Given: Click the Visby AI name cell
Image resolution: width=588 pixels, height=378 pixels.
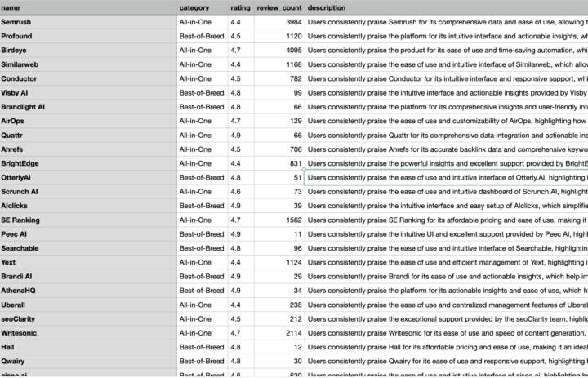Looking at the screenshot, I should (88, 92).
